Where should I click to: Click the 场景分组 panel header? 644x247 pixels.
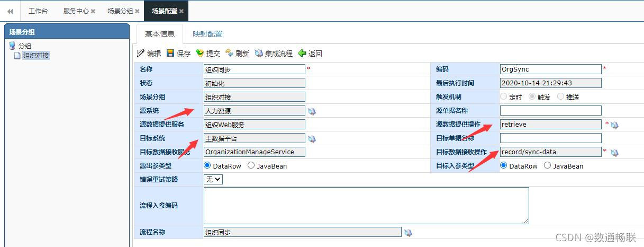[x=67, y=31]
